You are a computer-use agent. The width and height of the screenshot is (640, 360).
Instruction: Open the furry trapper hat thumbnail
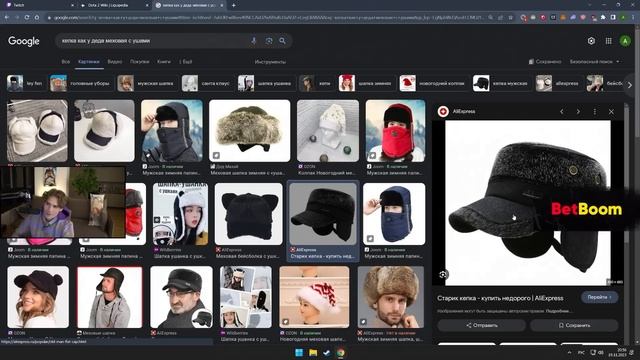pyautogui.click(x=249, y=131)
